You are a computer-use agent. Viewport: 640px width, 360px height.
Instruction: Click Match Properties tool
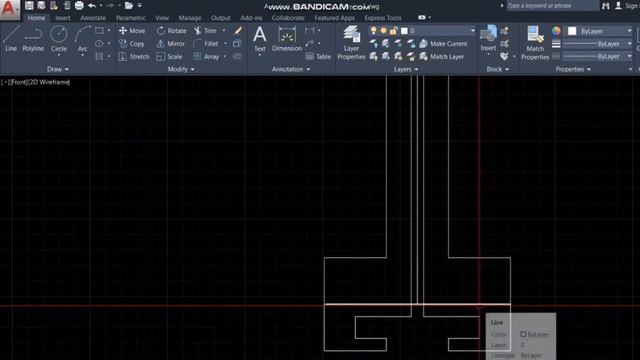[x=535, y=43]
